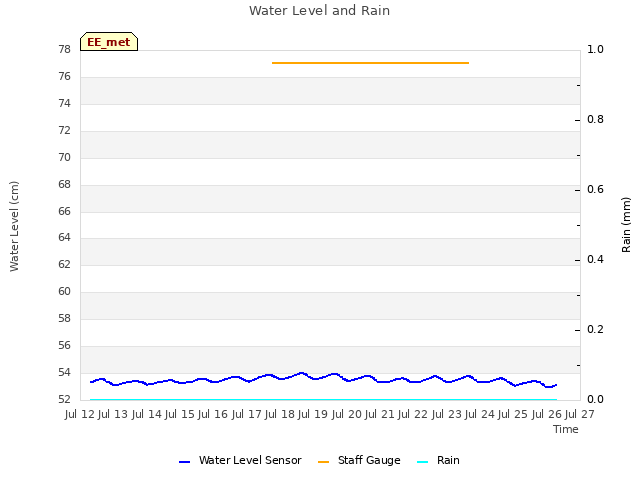Click the chart title Water Level and Rain
The width and height of the screenshot is (640, 480).
click(320, 10)
